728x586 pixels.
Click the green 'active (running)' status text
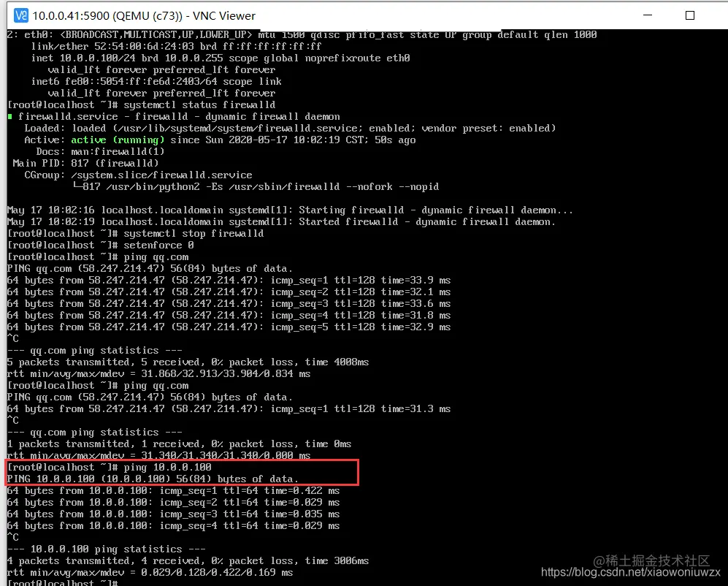point(118,140)
